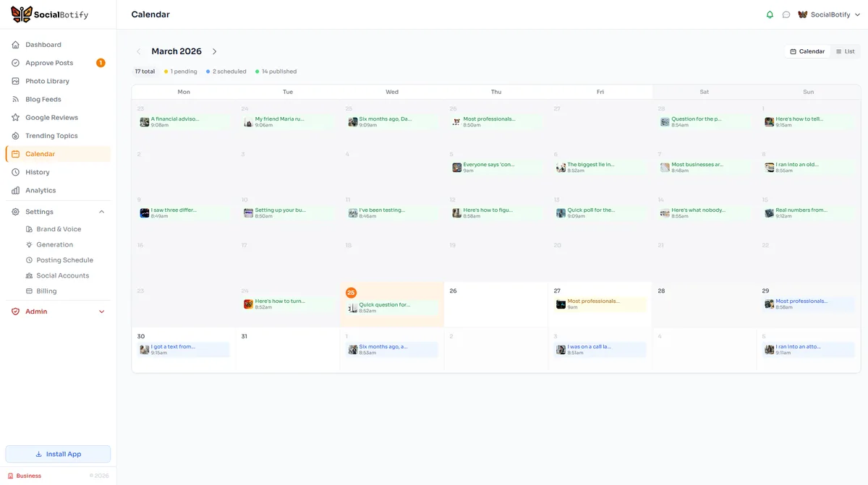Collapse the Settings section
868x485 pixels.
coord(102,211)
